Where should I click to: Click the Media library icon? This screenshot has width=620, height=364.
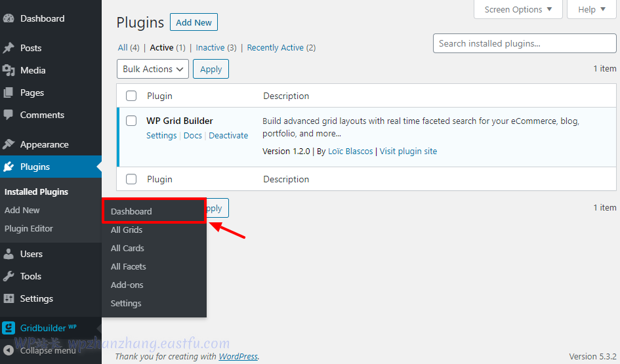[9, 70]
